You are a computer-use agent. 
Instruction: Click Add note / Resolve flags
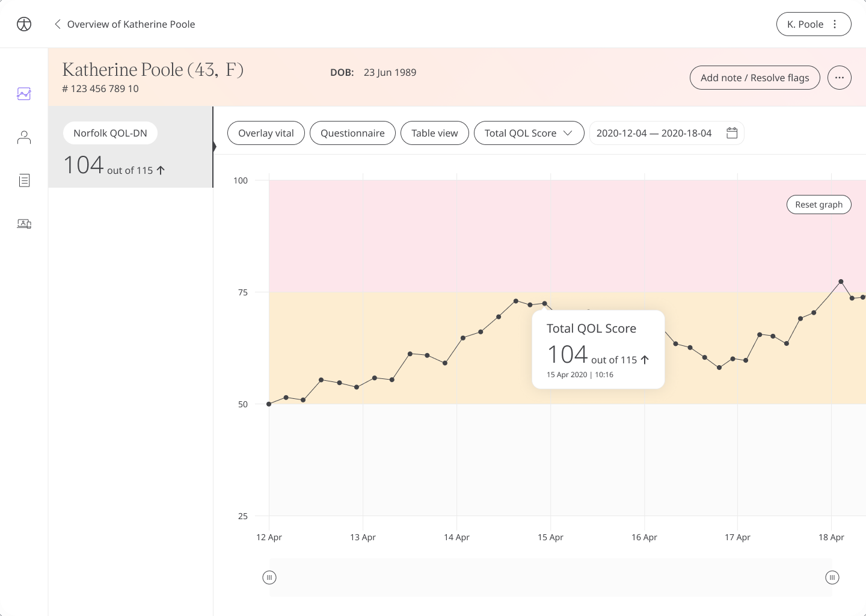click(755, 78)
